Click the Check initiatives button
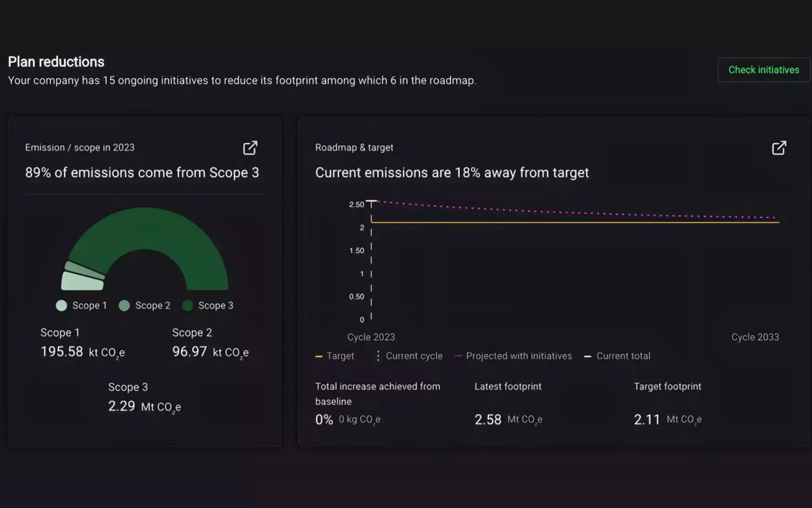Image resolution: width=812 pixels, height=508 pixels. point(763,70)
